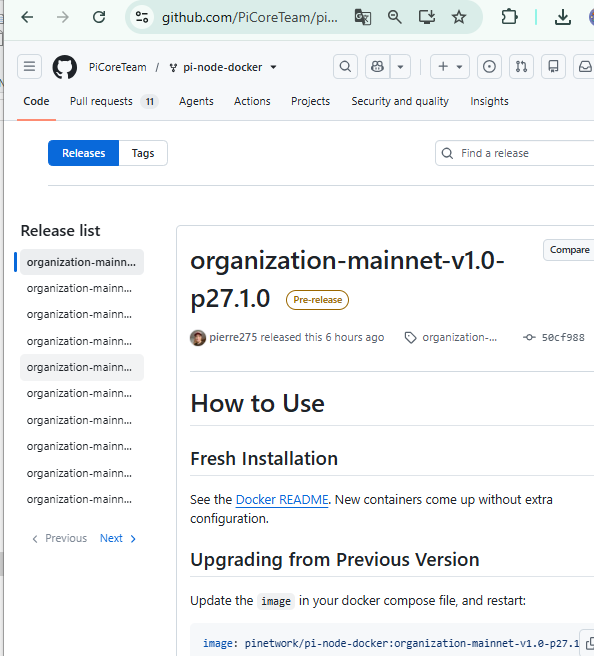Open GitHub Copilot chat
This screenshot has height=656, width=594.
pos(377,67)
